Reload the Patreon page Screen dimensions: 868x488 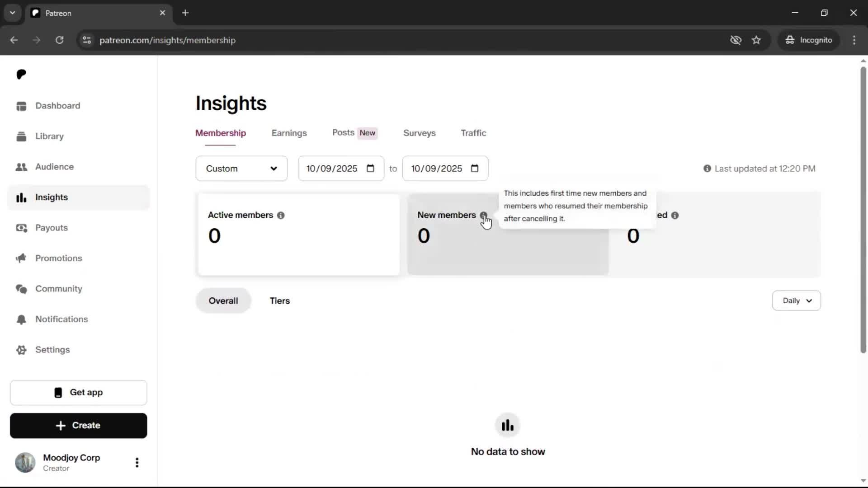click(x=60, y=40)
